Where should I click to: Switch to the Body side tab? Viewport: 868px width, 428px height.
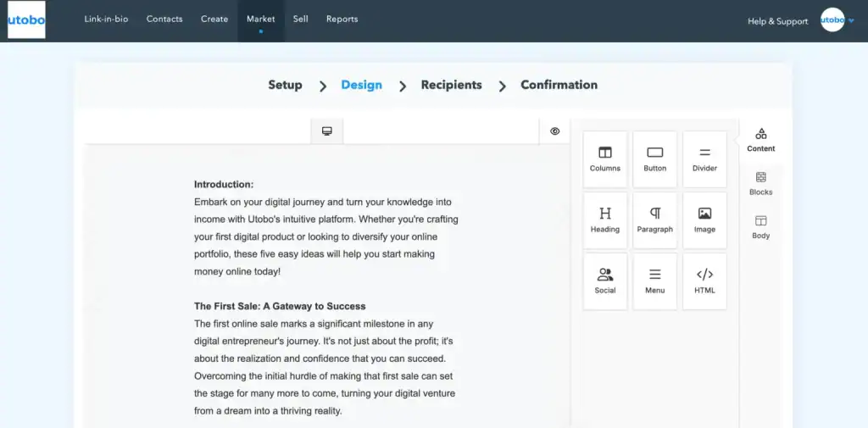click(761, 227)
